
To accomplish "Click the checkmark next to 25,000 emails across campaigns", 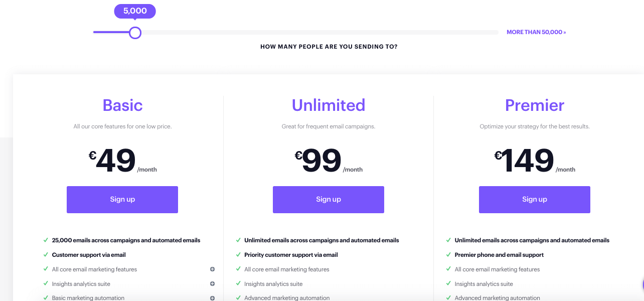I will point(46,240).
